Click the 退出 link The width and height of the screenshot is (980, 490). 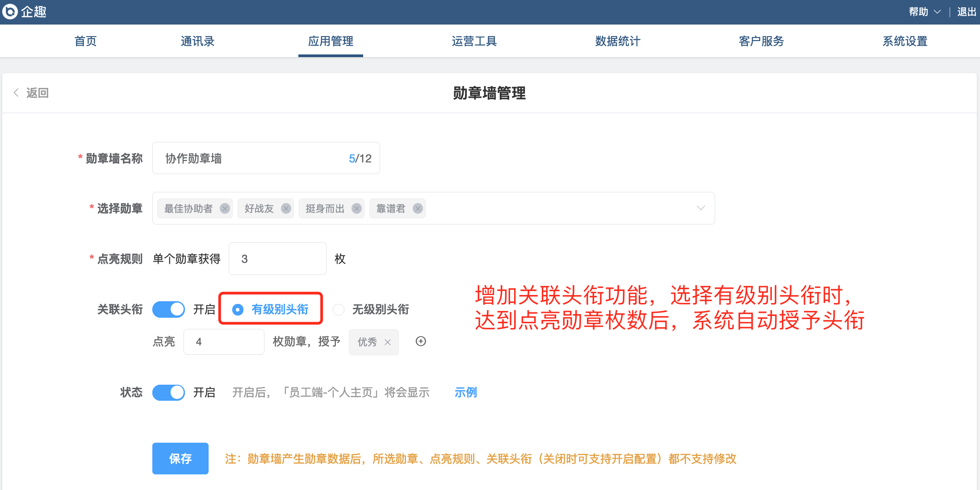tap(966, 12)
